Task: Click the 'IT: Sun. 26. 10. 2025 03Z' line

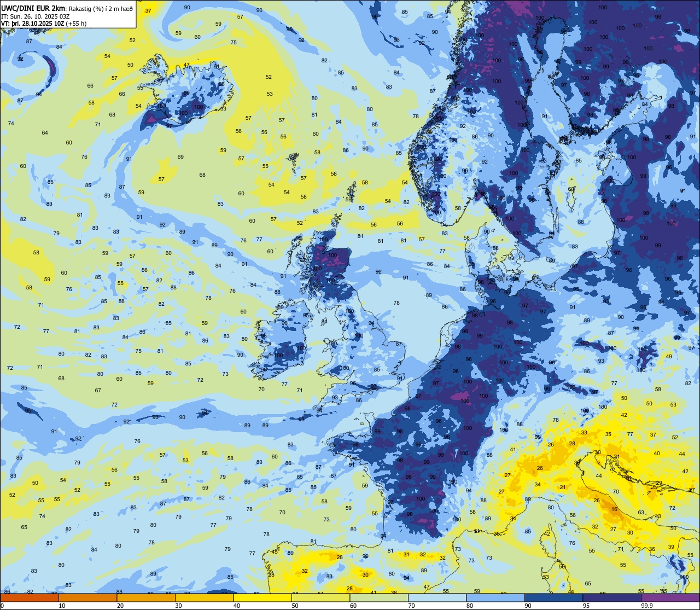Action: (x=36, y=16)
